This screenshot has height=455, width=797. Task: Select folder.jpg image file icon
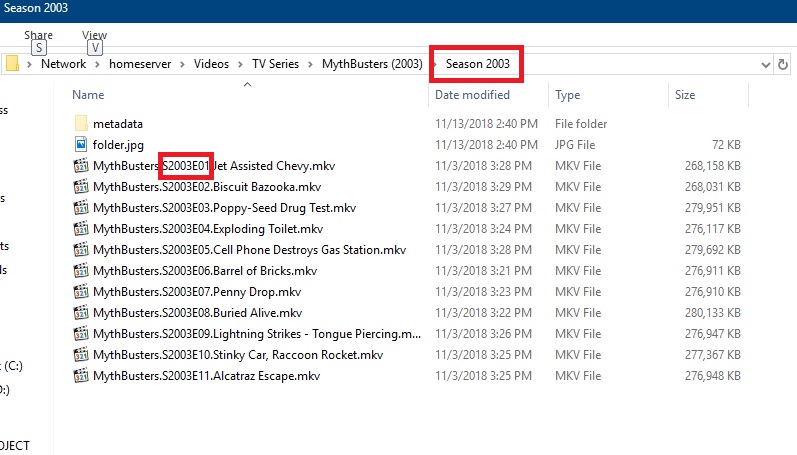[x=81, y=144]
